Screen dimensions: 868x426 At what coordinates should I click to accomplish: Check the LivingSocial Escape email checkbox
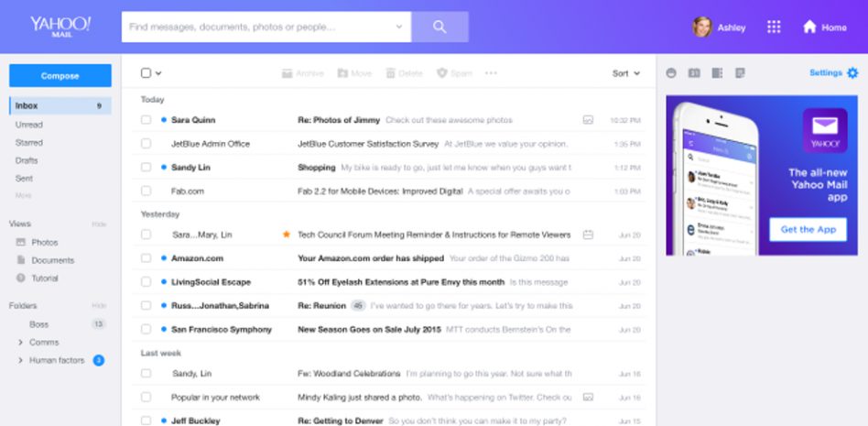pos(146,282)
